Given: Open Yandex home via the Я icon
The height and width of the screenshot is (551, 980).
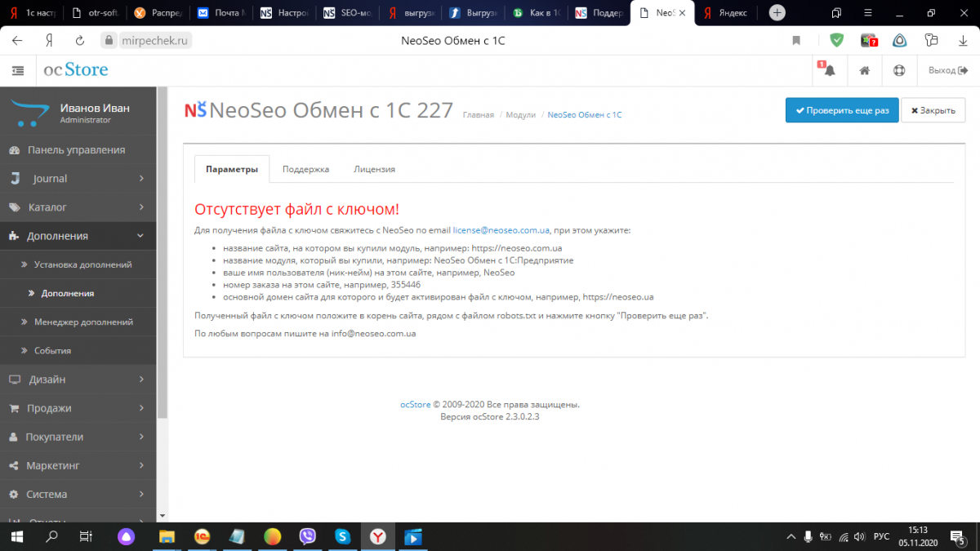Looking at the screenshot, I should 49,40.
